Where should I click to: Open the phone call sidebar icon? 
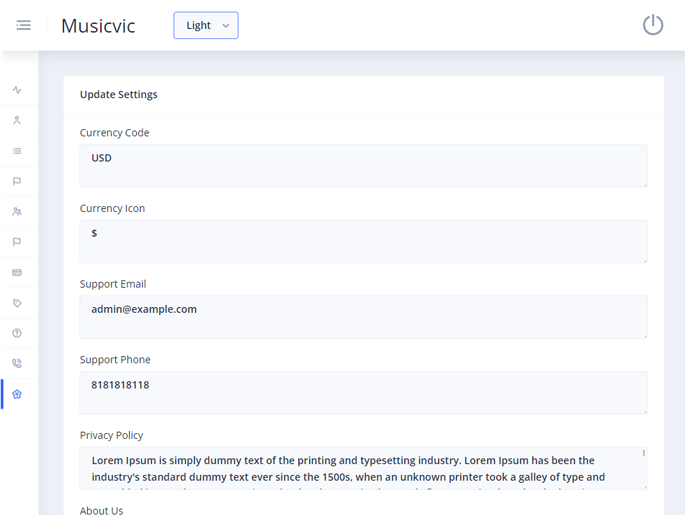coord(17,364)
